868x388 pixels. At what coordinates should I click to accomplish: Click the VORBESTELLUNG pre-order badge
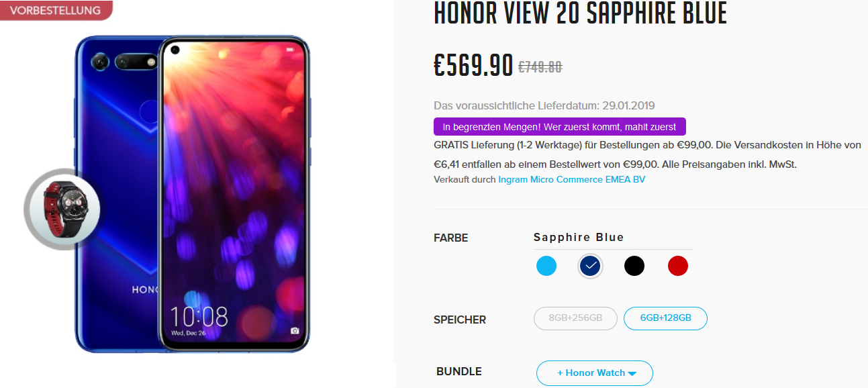[x=55, y=11]
